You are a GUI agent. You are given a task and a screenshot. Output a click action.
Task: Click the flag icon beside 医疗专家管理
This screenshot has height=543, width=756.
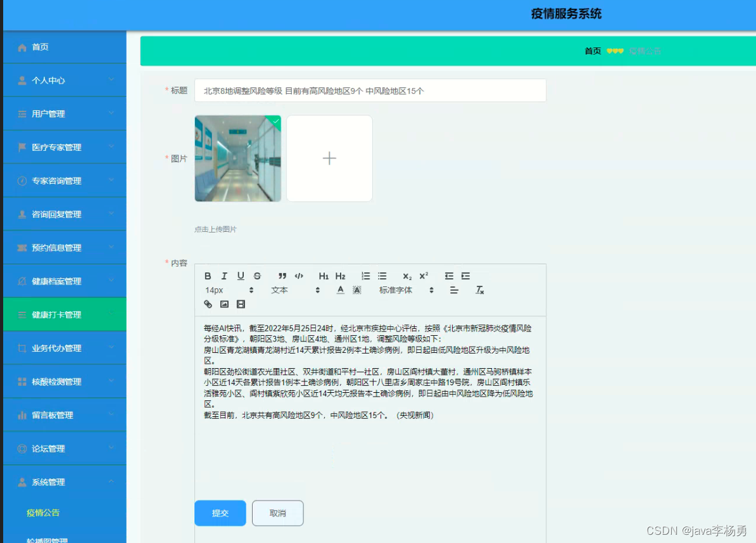[22, 147]
